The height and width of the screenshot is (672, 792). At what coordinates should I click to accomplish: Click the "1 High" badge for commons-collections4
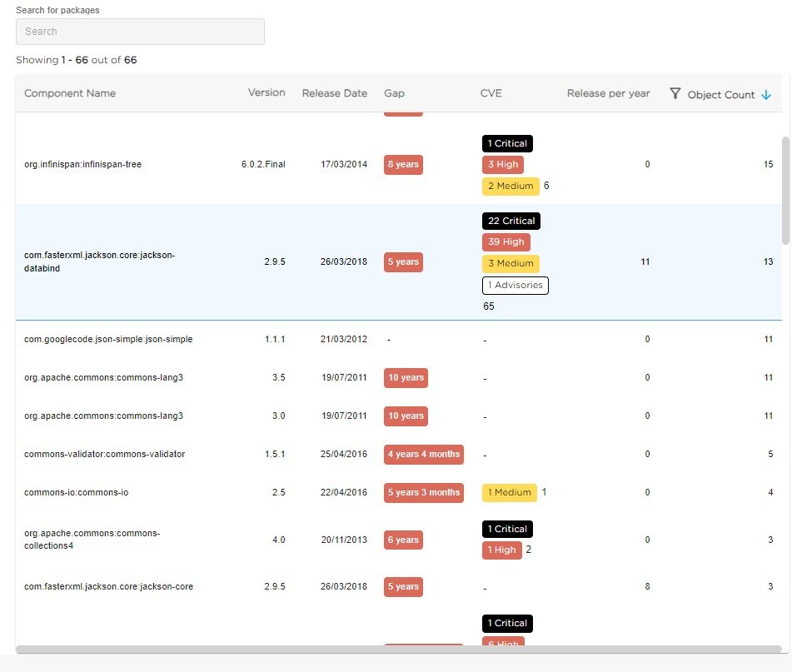click(501, 550)
